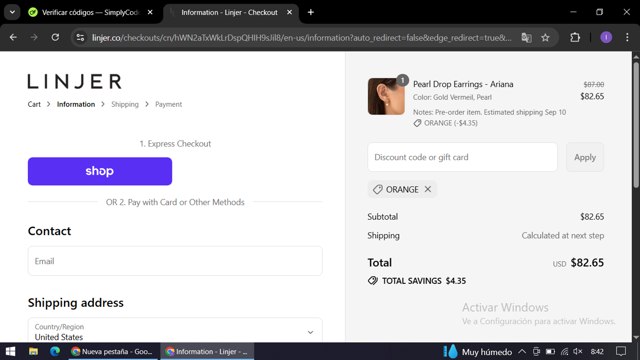Open a new browser tab
Viewport: 640px width, 360px height.
311,12
